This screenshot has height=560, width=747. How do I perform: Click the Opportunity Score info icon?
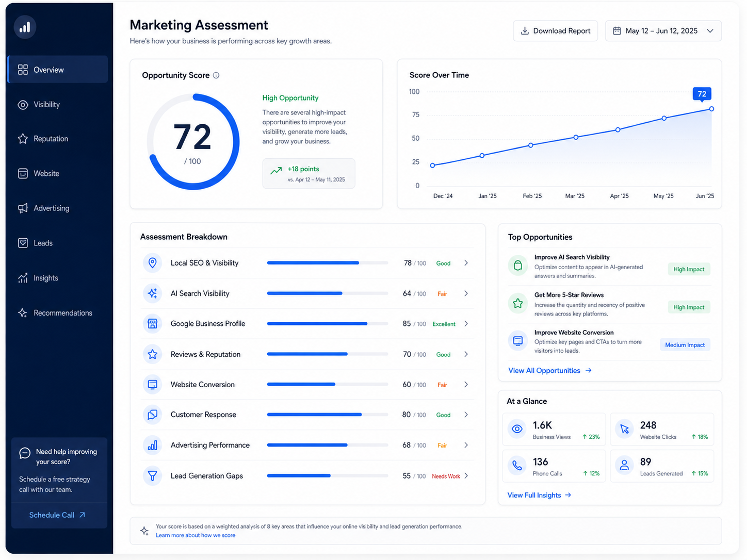(216, 75)
